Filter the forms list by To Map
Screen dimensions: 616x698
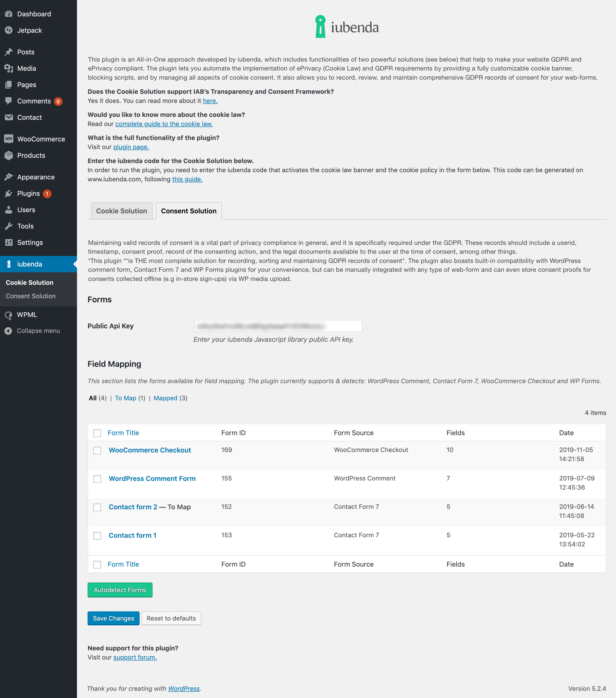tap(125, 398)
